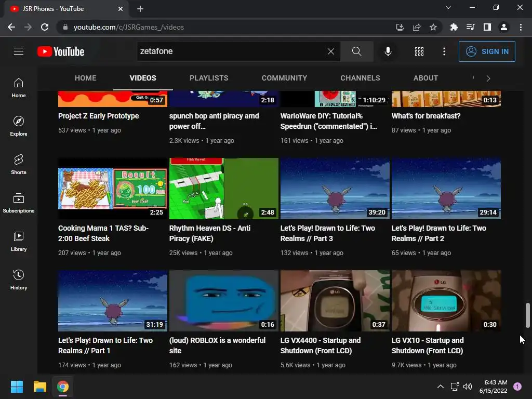
Task: Click Drawn to Life Part 3 thumbnail
Action: 335,188
